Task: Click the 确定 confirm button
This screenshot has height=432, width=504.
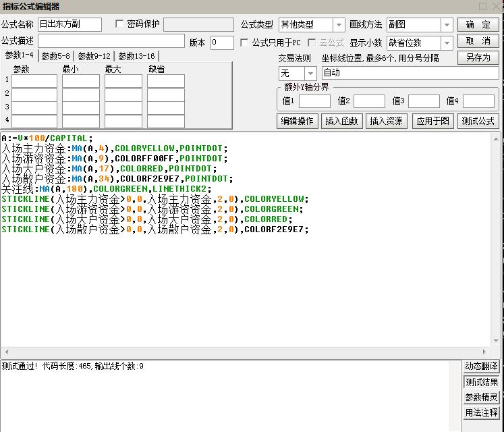Action: (478, 25)
